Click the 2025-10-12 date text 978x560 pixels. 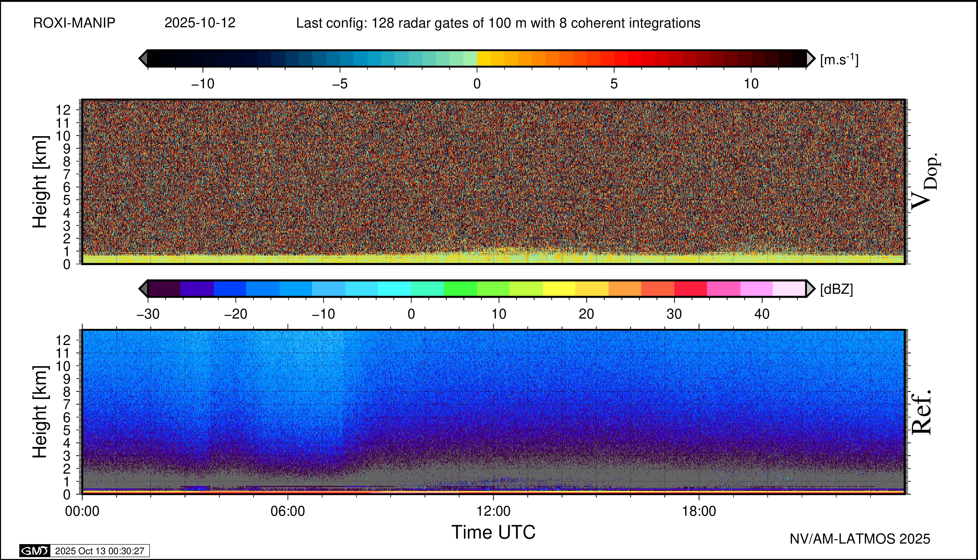[x=200, y=23]
